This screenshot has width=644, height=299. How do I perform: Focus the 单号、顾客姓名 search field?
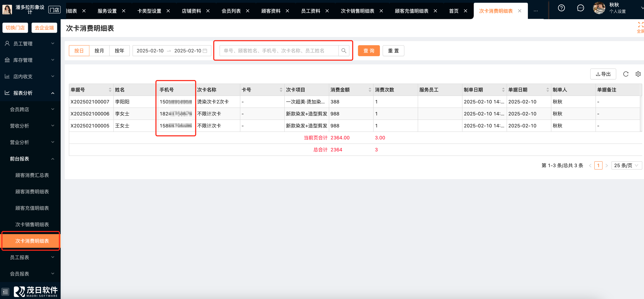(279, 51)
